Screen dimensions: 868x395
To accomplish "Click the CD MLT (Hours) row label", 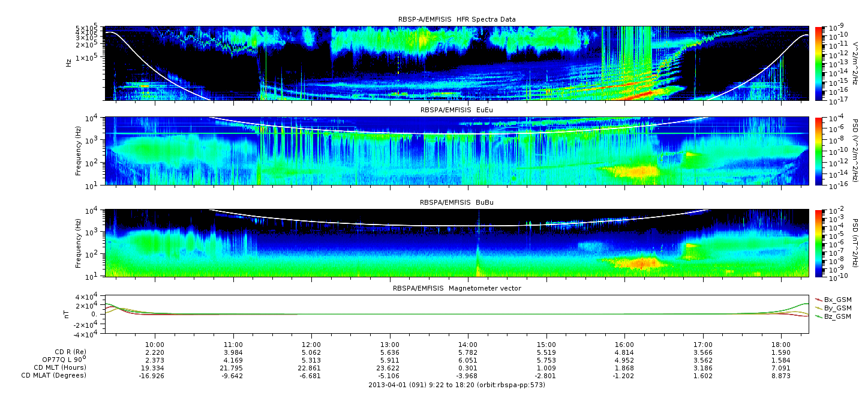I will tap(60, 367).
